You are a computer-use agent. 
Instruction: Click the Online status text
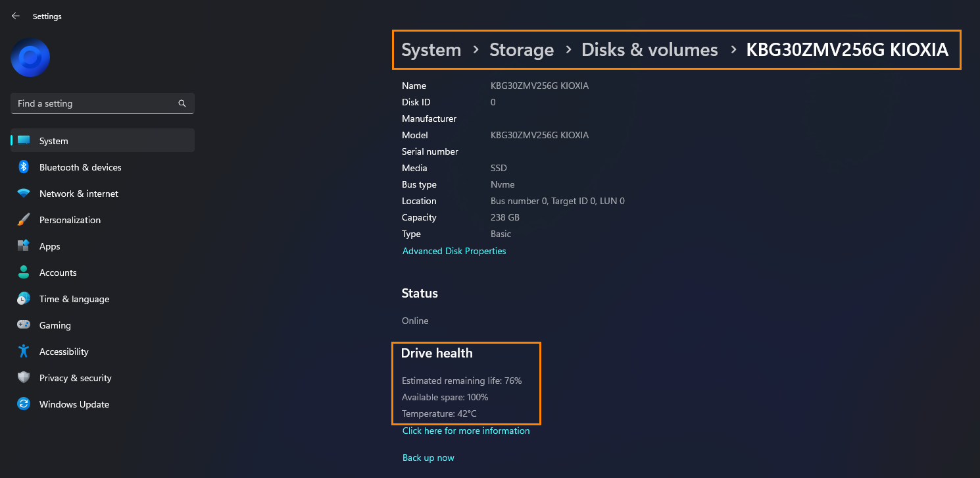415,321
